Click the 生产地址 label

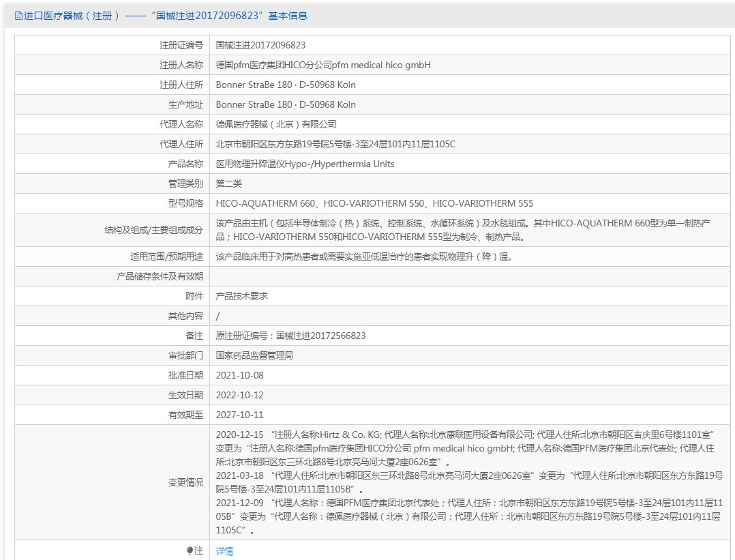[185, 104]
